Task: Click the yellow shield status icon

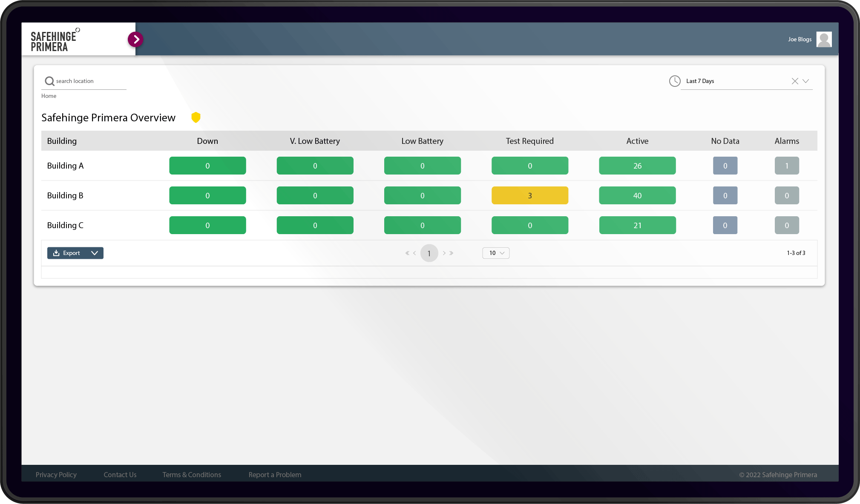Action: pyautogui.click(x=196, y=117)
